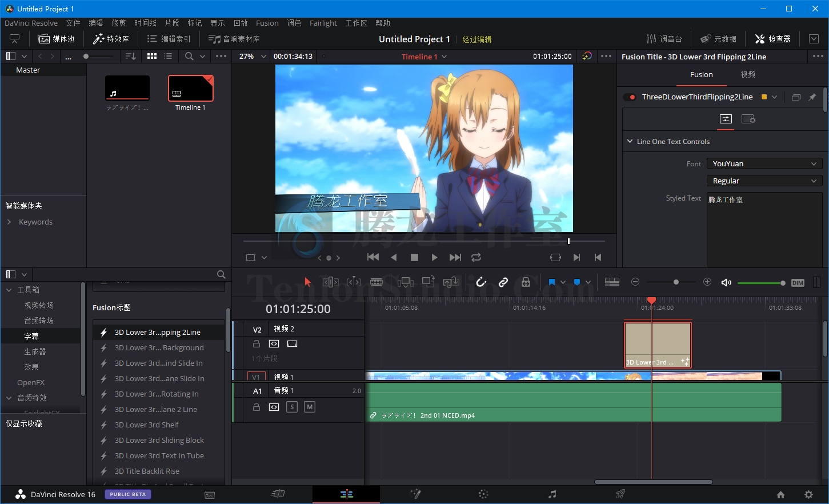This screenshot has height=504, width=829.
Task: Open the Cut page icon in bottom bar
Action: 278,494
